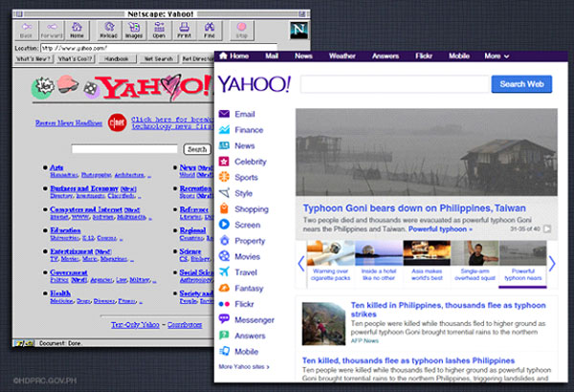Open the Movies reel icon in the sidebar
The image size is (574, 392).
pos(224,256)
